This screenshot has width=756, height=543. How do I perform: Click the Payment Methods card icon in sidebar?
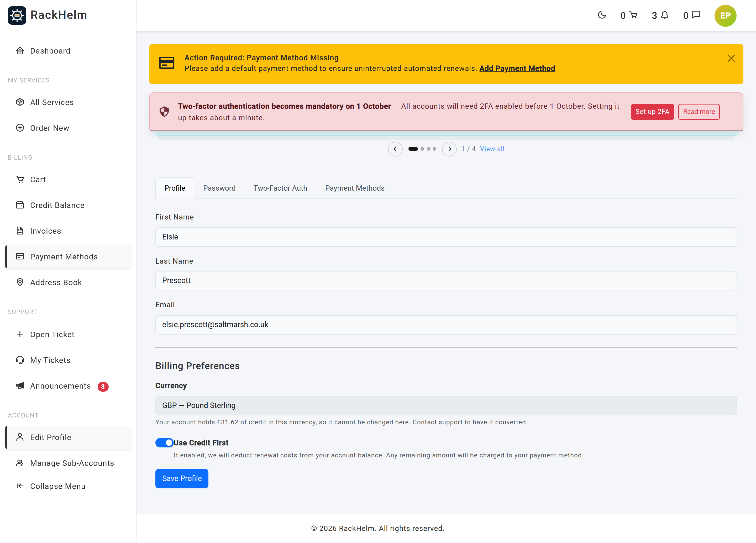coord(20,256)
